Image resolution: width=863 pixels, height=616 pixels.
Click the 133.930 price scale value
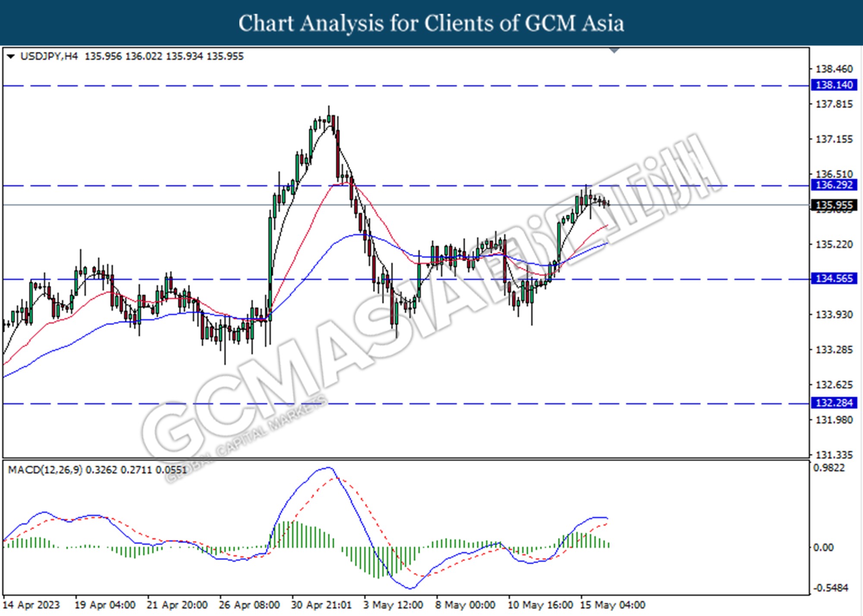point(834,314)
